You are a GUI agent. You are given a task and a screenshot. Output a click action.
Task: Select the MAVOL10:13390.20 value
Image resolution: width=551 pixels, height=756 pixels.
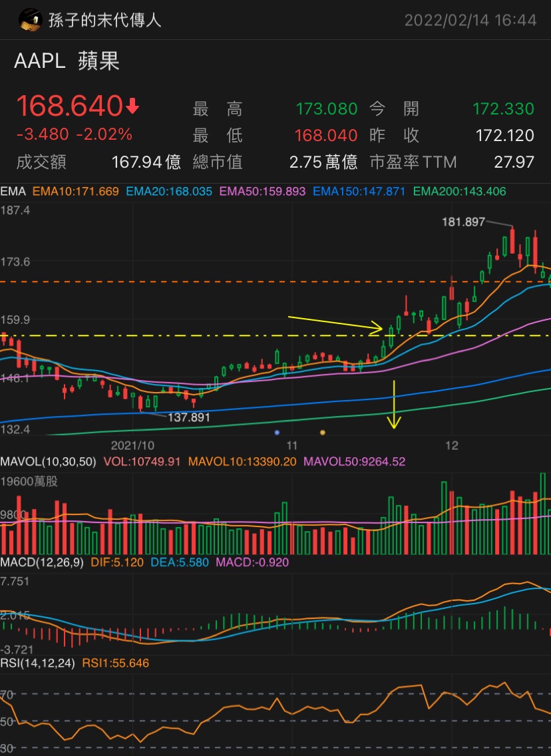tap(242, 461)
